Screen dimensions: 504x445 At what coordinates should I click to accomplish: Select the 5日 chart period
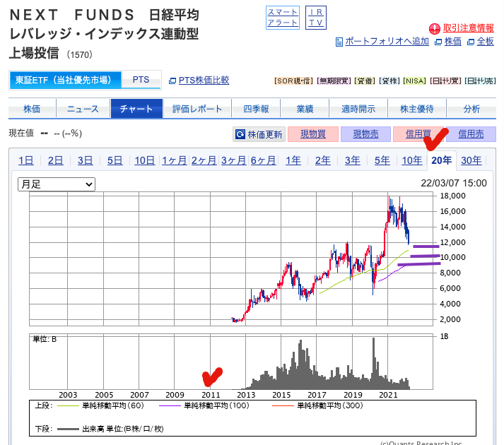click(115, 160)
